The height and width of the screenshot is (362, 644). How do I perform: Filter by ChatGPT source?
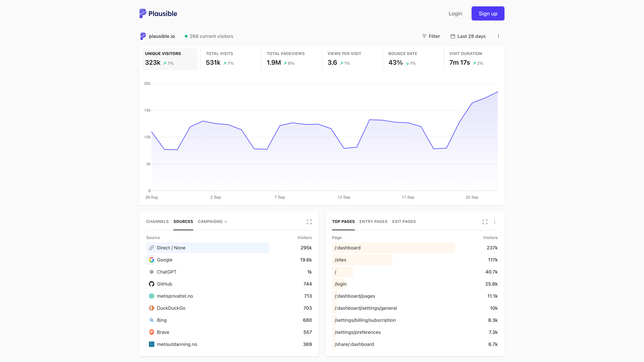[x=167, y=272]
